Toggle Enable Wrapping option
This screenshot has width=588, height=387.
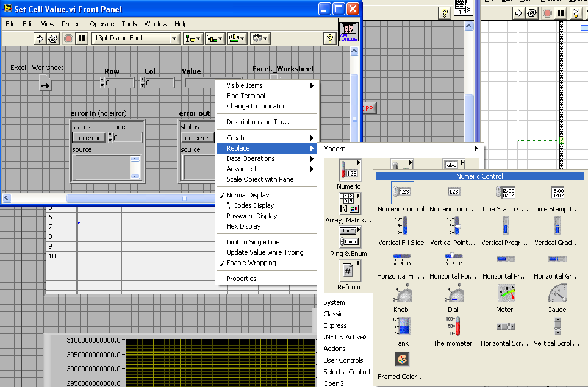(x=251, y=263)
